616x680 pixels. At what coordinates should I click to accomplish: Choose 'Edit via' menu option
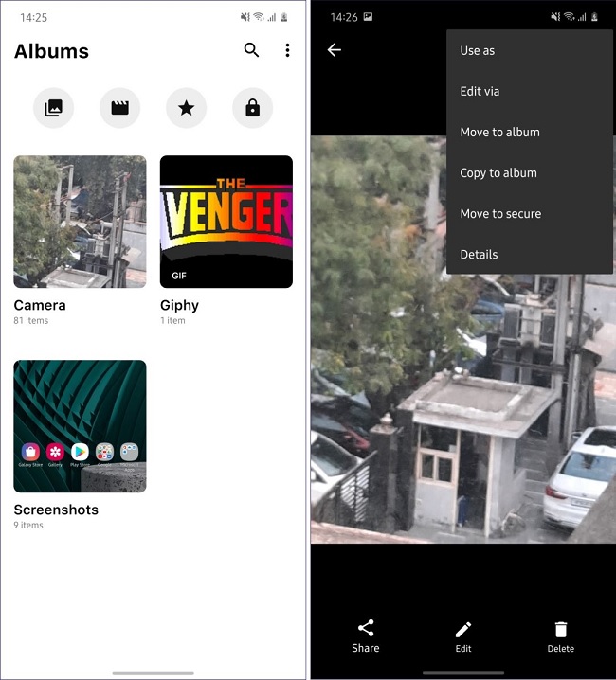pyautogui.click(x=480, y=92)
